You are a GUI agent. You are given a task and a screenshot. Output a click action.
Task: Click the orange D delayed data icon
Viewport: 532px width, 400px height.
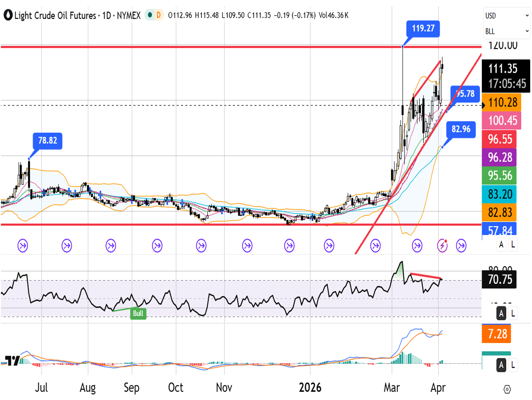(x=159, y=15)
